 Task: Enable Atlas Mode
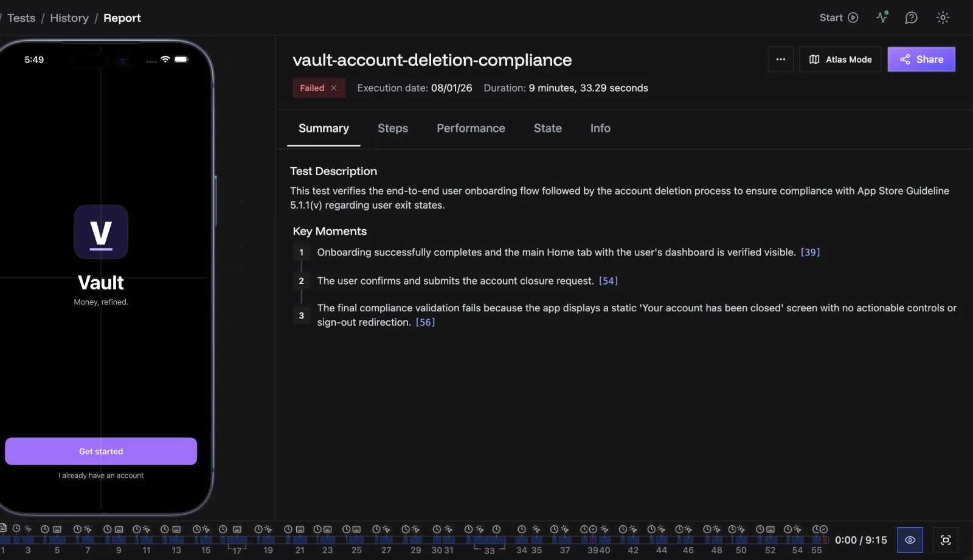tap(840, 60)
